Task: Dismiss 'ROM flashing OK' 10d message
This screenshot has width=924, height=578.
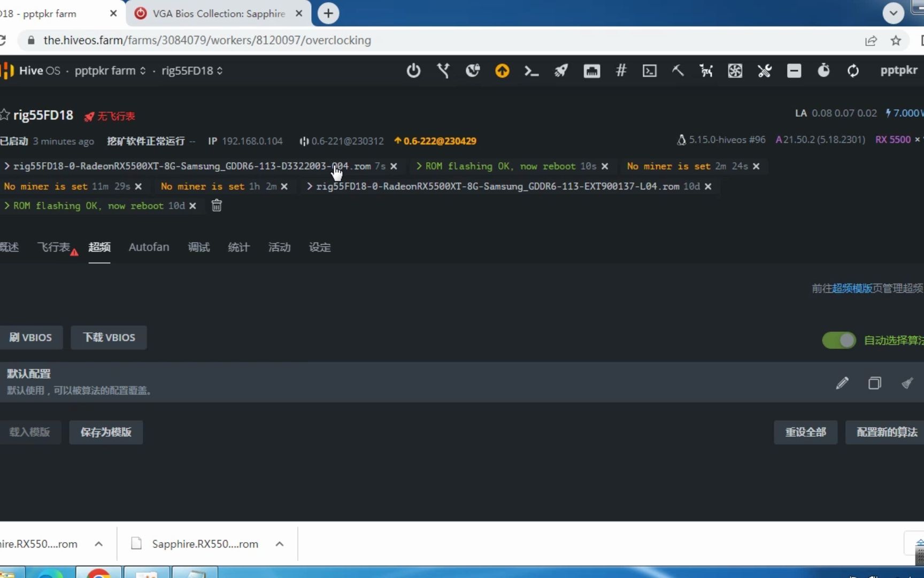Action: [x=192, y=206]
